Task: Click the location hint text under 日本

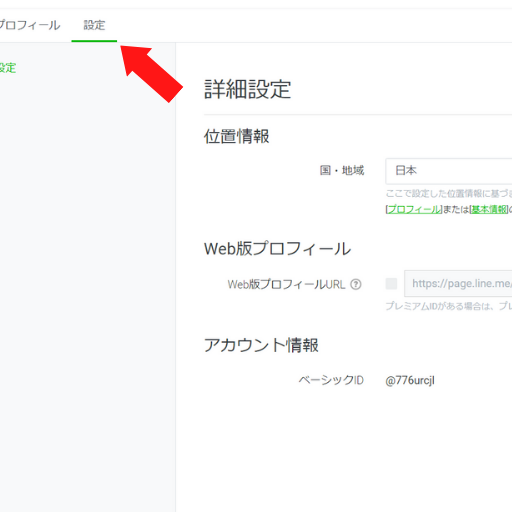Action: pos(449,193)
